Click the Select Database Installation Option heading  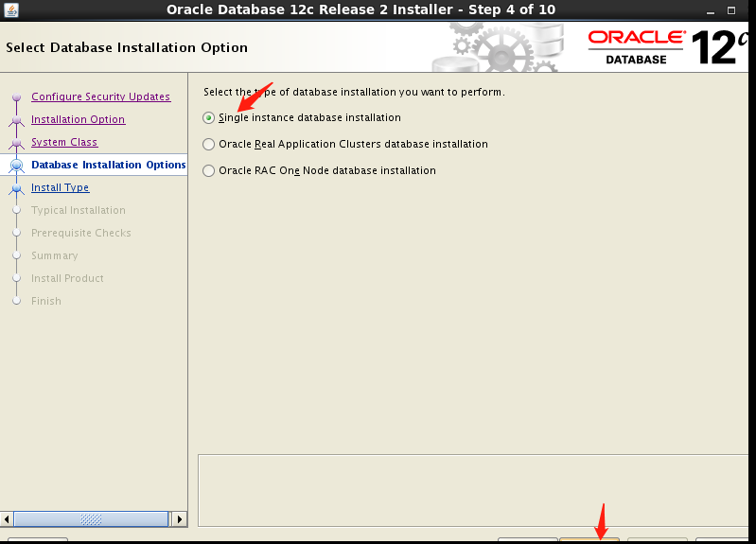[127, 47]
